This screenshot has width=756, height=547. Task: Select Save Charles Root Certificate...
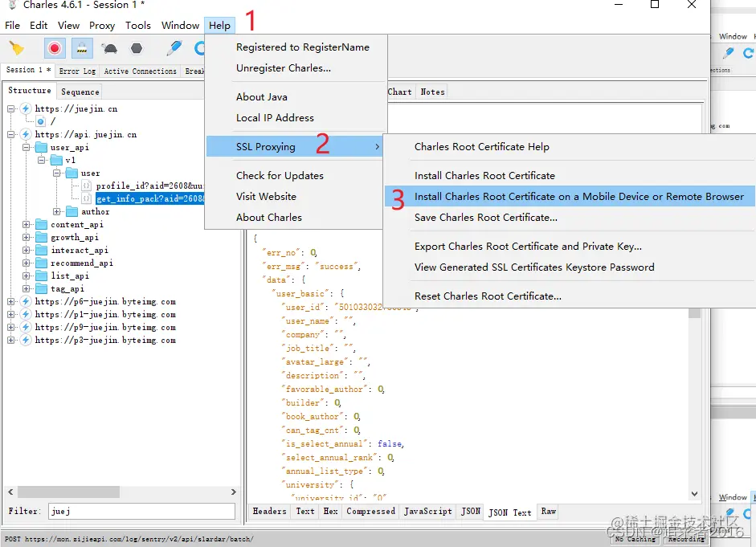point(486,218)
